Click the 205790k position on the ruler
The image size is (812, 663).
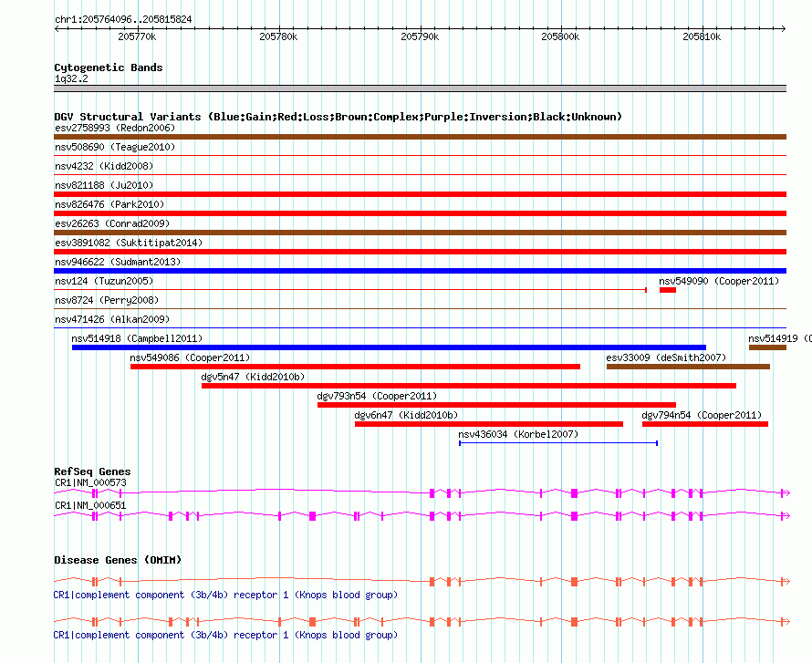tap(420, 36)
